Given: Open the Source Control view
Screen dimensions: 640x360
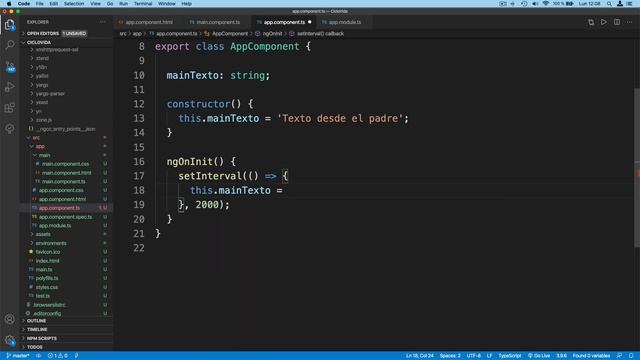Looking at the screenshot, I should point(10,66).
